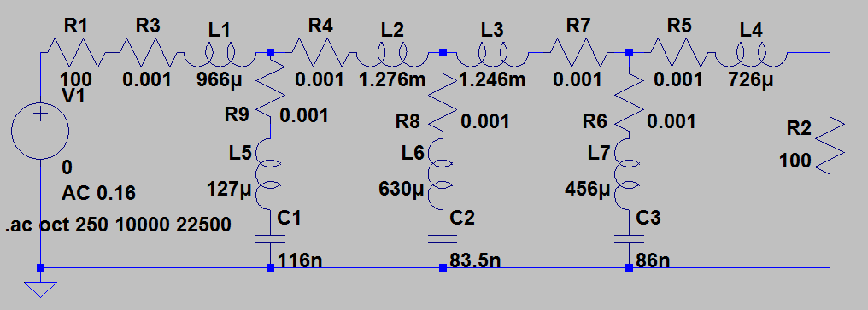The height and width of the screenshot is (310, 868).
Task: Click the ground junction below C3
Action: click(630, 268)
